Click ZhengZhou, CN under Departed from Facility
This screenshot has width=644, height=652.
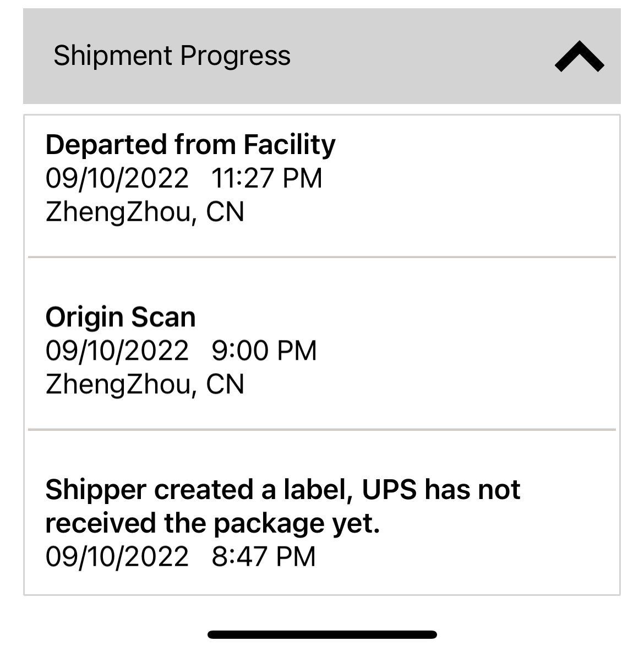pyautogui.click(x=144, y=212)
